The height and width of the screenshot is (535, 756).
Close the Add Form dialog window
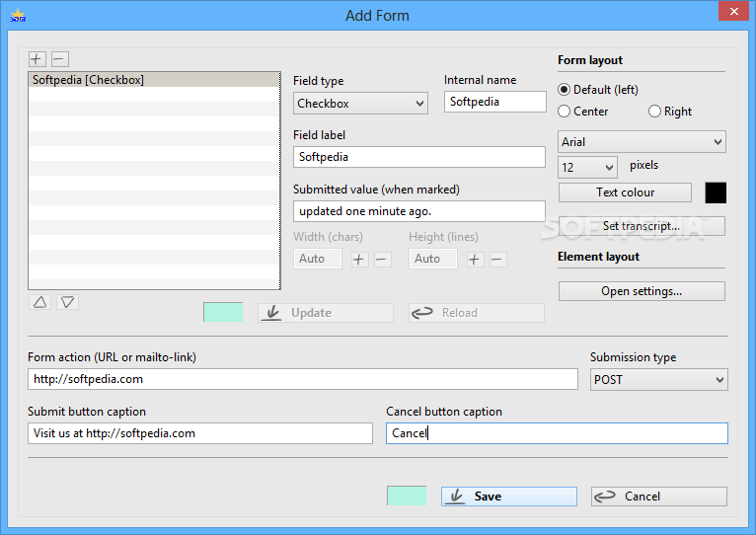tap(734, 11)
